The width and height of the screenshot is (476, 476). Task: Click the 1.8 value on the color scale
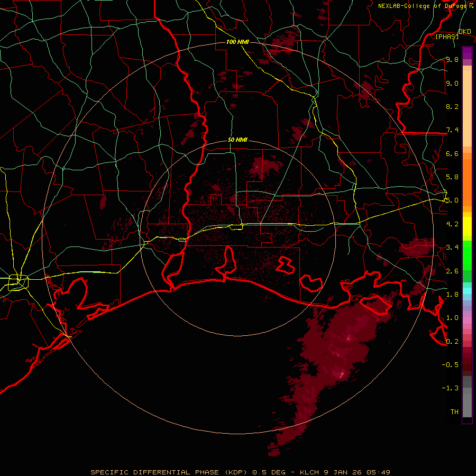[x=452, y=295]
